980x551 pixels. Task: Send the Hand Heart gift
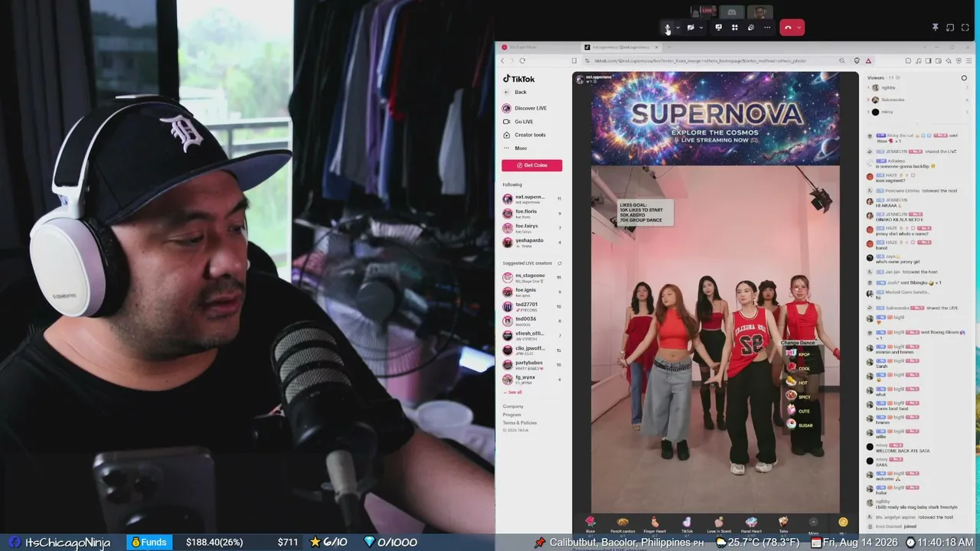[x=751, y=524]
